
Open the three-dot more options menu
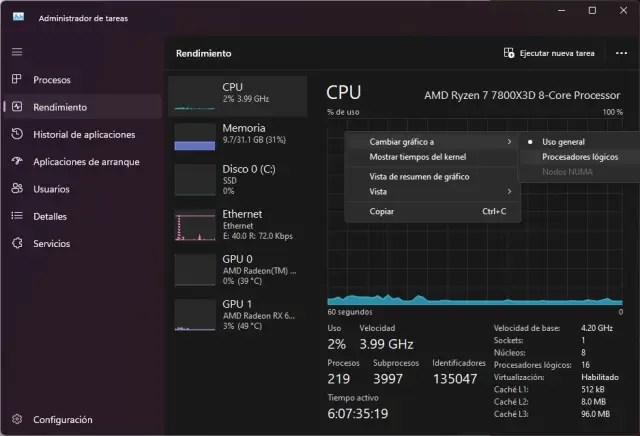[x=618, y=53]
